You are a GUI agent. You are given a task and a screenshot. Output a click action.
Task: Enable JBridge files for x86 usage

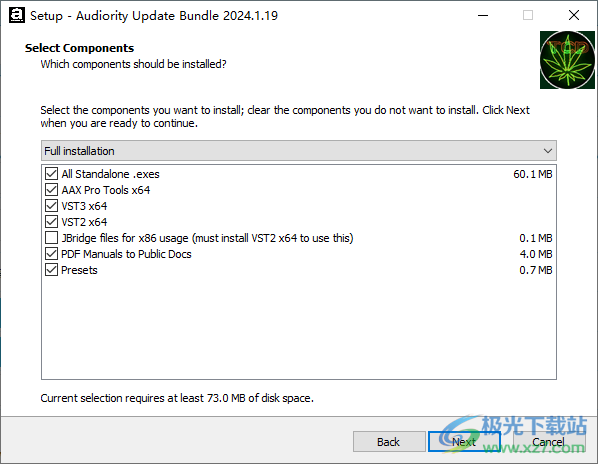pos(51,238)
